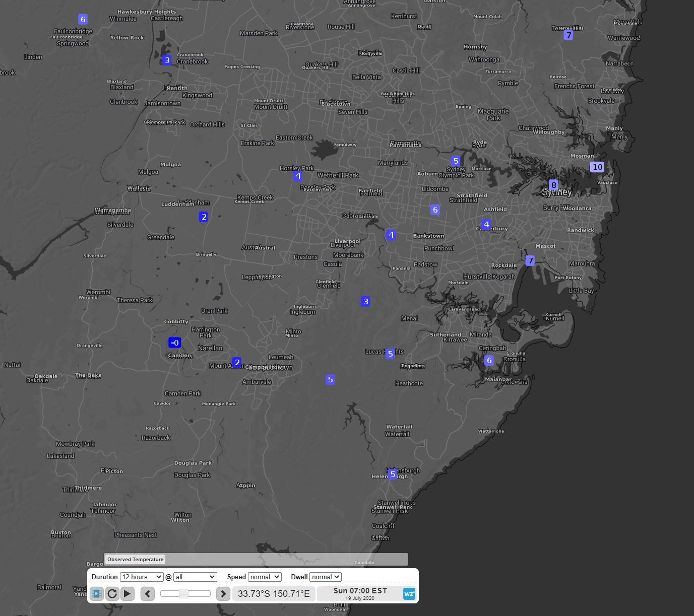
Task: Click the Sun 07:00 EST time display
Action: (x=360, y=593)
